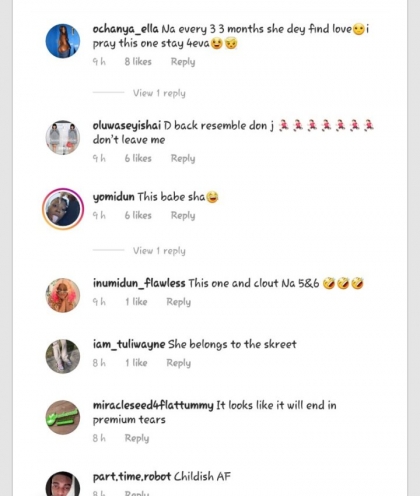420x496 pixels.
Task: Open oluwaseyishai's avatar
Action: click(63, 137)
